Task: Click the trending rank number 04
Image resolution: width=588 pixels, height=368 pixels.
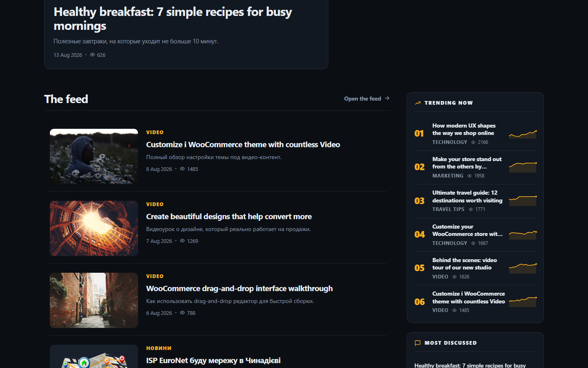Action: [x=419, y=234]
